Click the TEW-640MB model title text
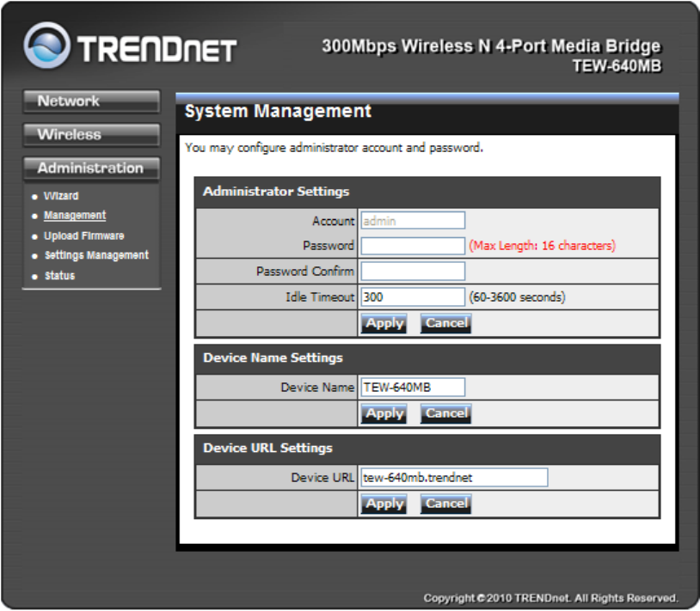Viewport: 700px width, 611px height. click(x=617, y=66)
